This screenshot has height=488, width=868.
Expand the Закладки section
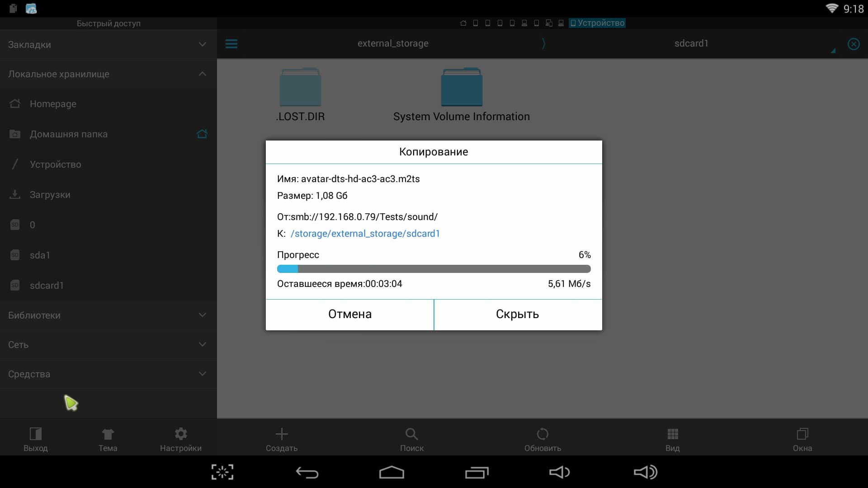click(202, 44)
